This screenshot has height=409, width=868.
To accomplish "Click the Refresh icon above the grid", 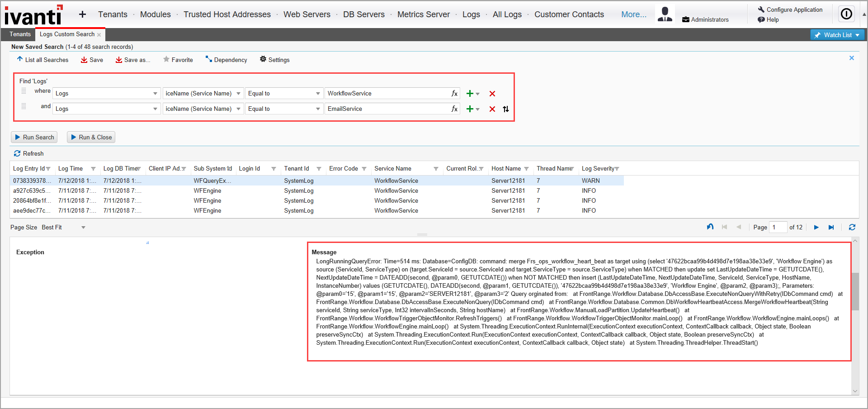I will tap(17, 153).
